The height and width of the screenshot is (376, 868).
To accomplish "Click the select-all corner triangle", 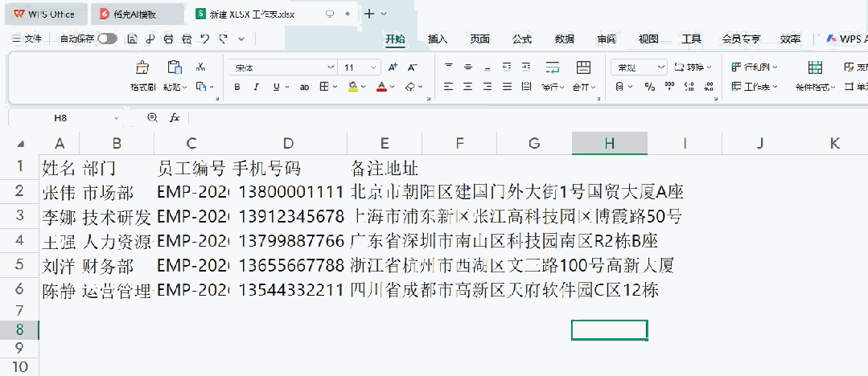I will 21,145.
